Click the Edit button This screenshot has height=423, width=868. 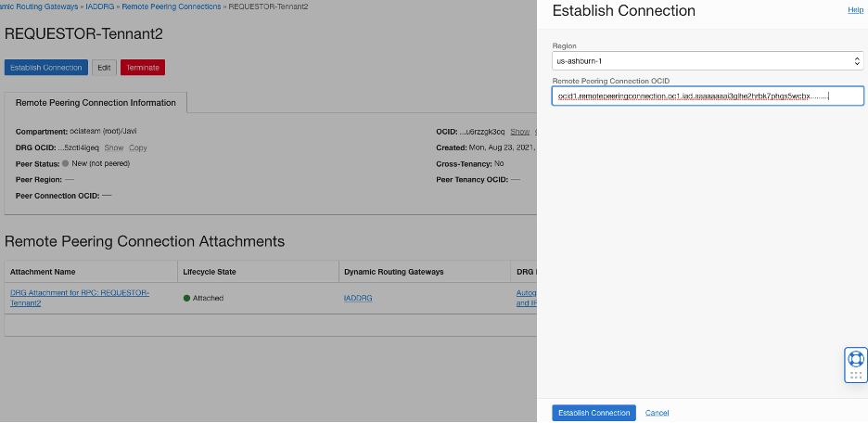coord(104,68)
